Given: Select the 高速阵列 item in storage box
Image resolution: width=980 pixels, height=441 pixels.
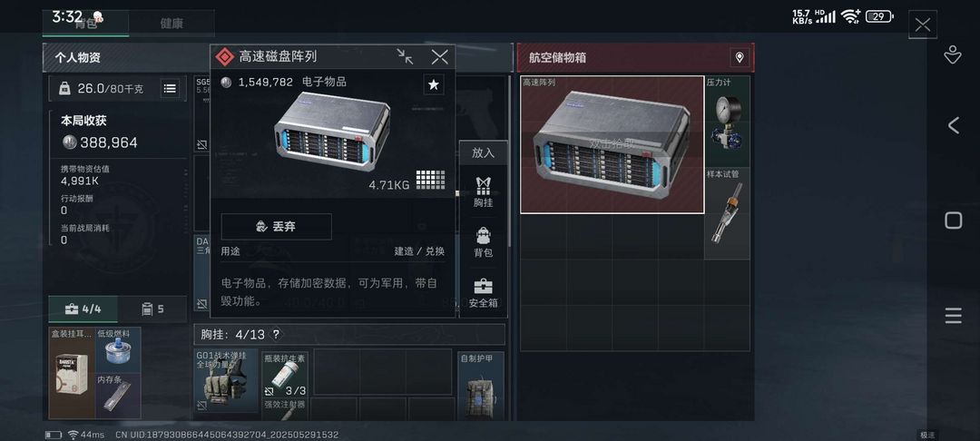Looking at the screenshot, I should tap(612, 144).
